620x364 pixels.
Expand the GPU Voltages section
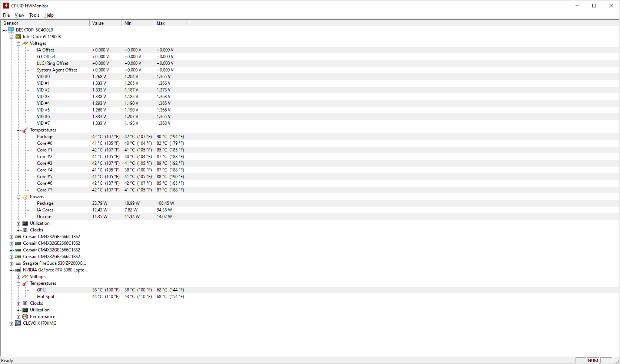[x=19, y=277]
